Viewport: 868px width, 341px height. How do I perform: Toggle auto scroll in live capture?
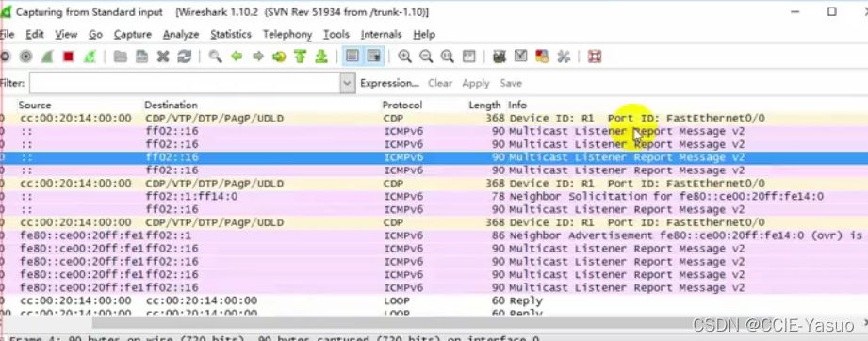(374, 57)
